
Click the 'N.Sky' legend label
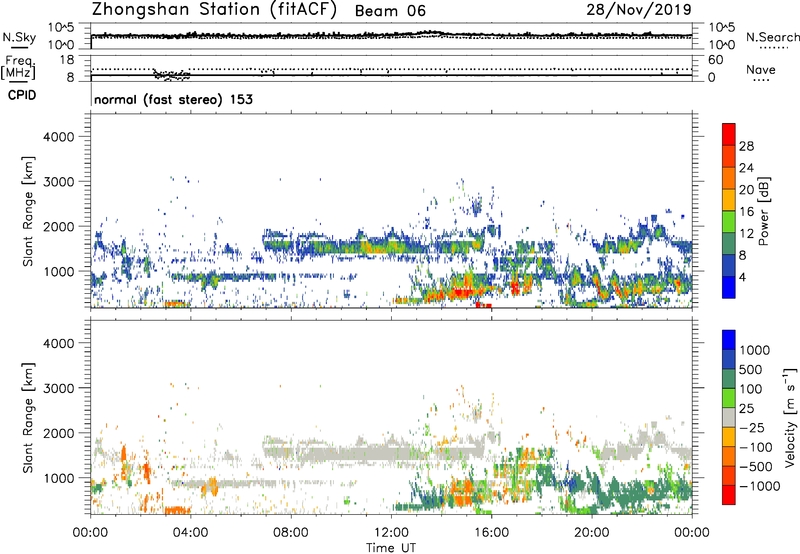(19, 37)
